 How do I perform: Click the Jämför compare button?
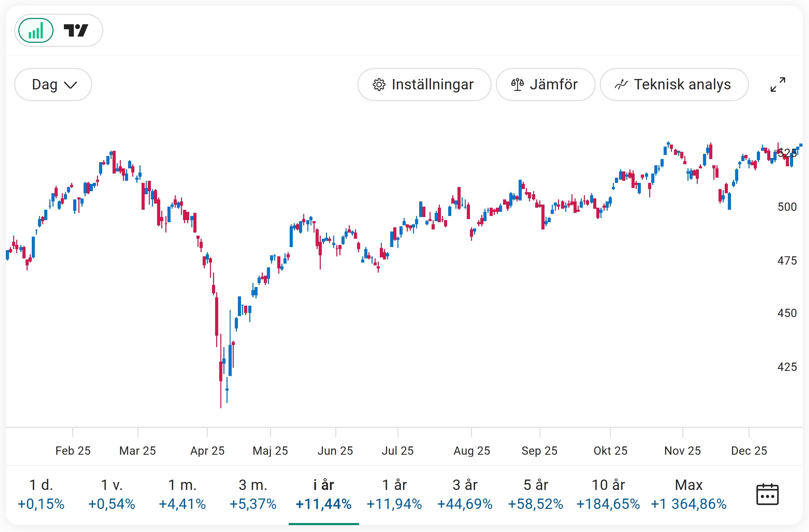pyautogui.click(x=545, y=85)
